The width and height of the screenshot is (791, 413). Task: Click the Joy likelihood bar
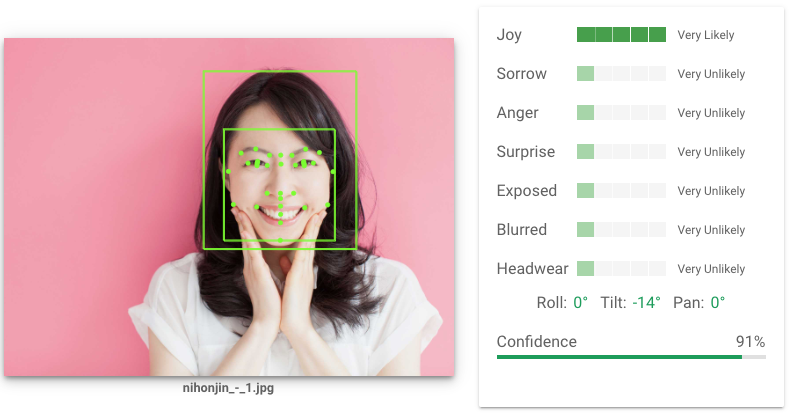[621, 35]
